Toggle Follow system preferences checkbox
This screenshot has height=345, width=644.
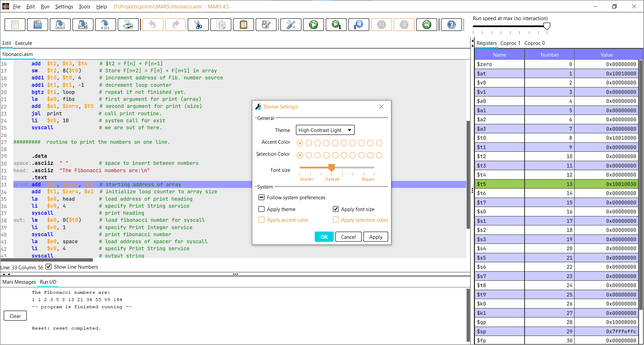tap(262, 197)
